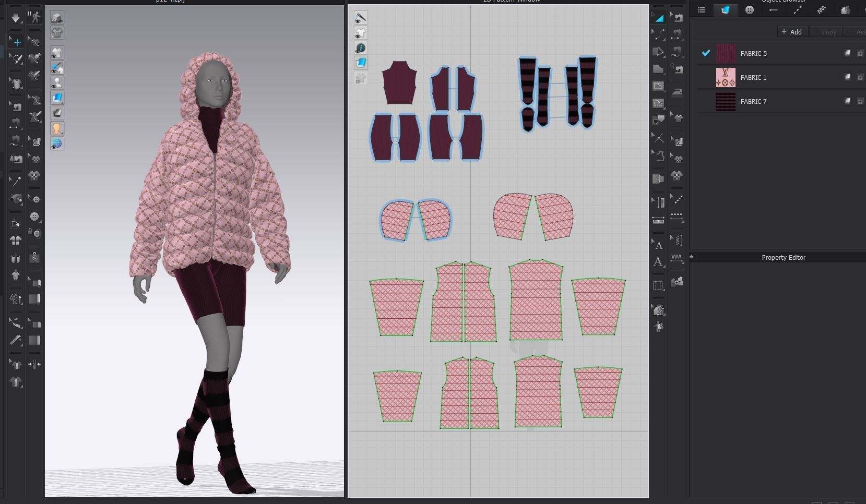The height and width of the screenshot is (504, 866).
Task: Click the steam iron tool
Action: 677,92
